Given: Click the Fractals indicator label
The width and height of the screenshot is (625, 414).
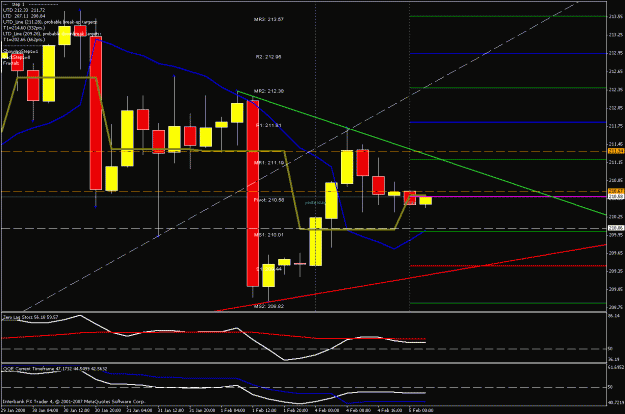Looking at the screenshot, I should pos(11,63).
